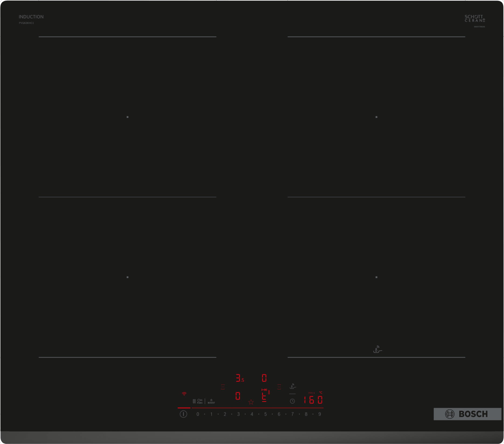The height and width of the screenshot is (444, 504).
Task: Tap the pot sensor symbol on the front right cooking zone
Action: click(x=377, y=349)
